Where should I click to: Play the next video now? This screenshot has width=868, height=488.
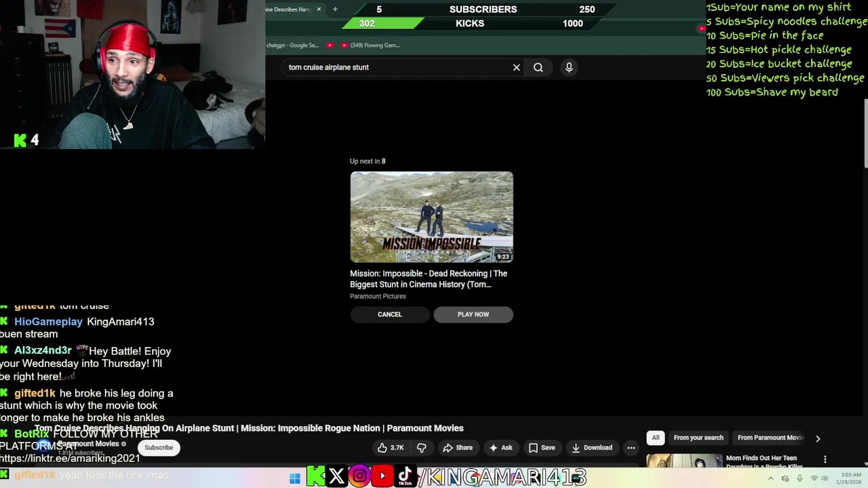(x=473, y=314)
